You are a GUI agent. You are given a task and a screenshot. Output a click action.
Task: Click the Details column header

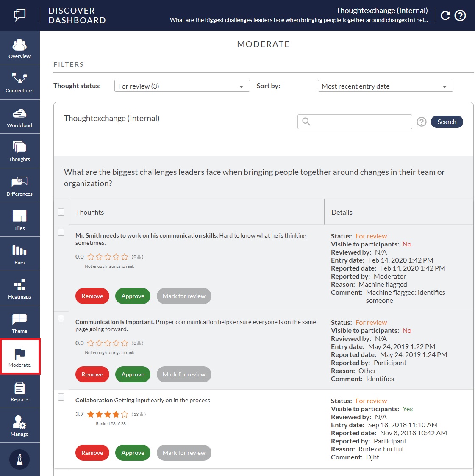342,213
